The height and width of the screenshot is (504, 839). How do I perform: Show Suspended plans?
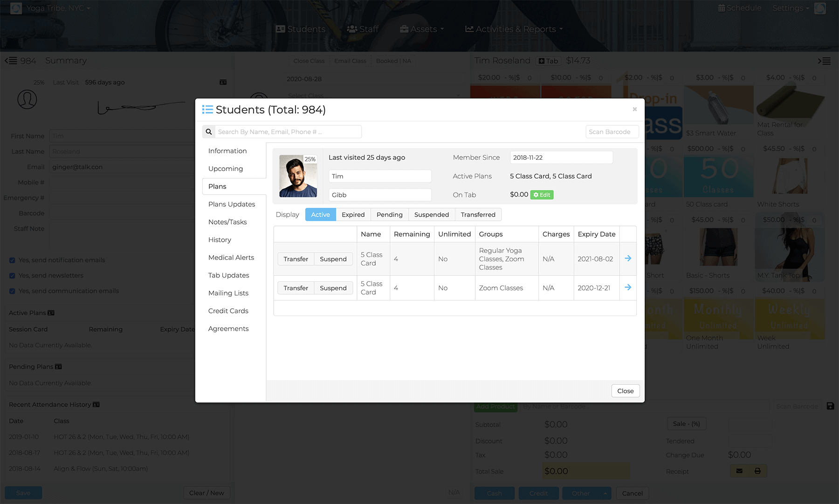tap(432, 214)
